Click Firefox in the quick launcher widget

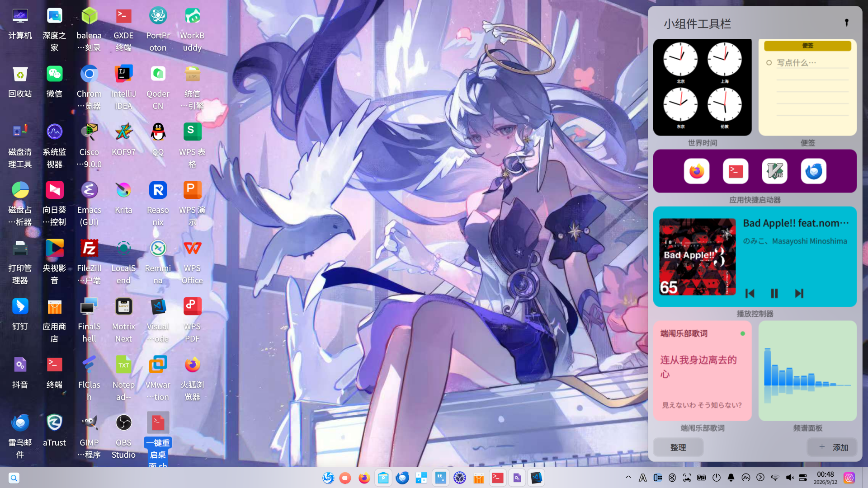(696, 171)
